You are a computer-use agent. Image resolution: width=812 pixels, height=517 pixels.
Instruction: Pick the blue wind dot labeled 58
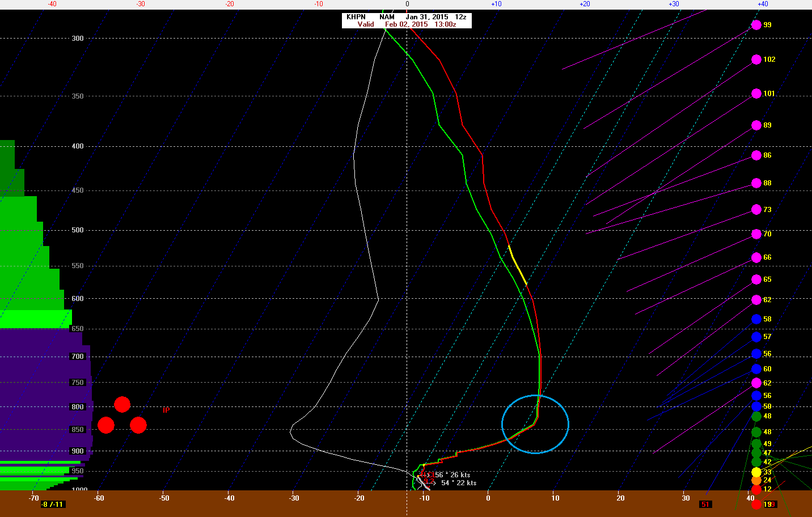756,319
